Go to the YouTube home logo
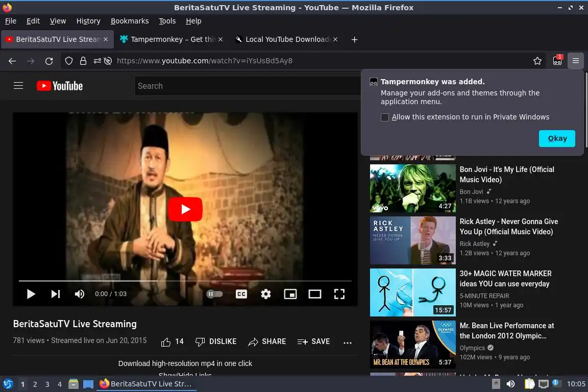Viewport: 588px width, 392px height. pyautogui.click(x=60, y=86)
